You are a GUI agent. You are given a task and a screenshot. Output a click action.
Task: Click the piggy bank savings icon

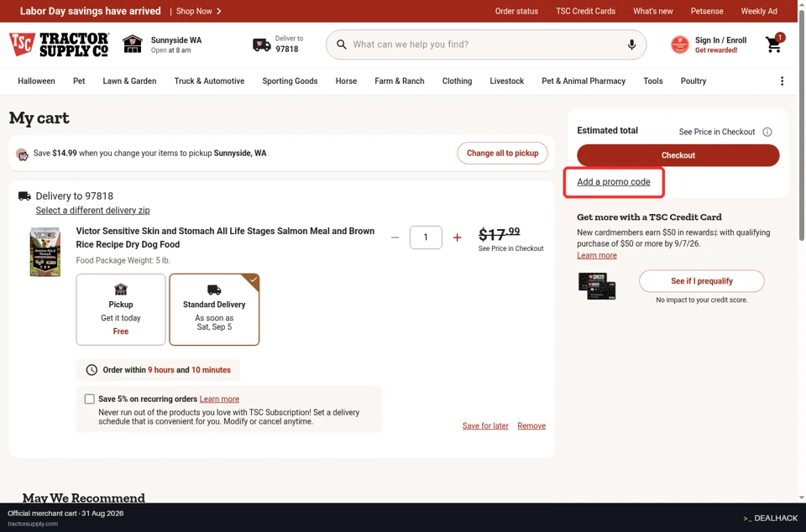click(x=22, y=154)
